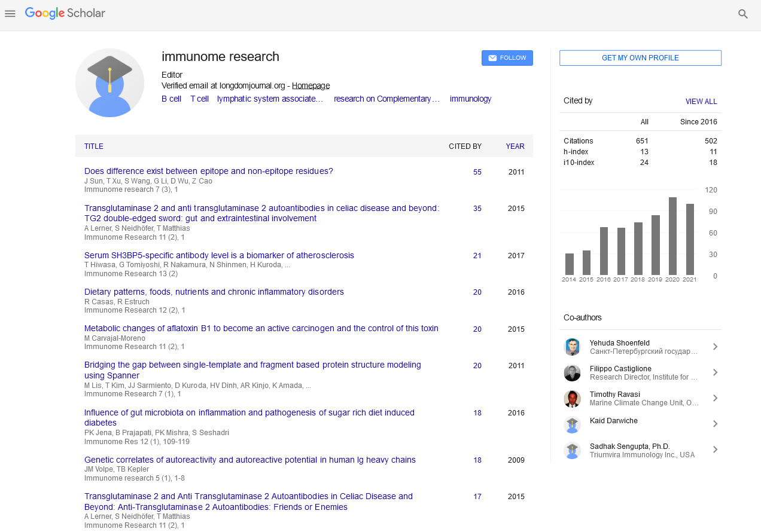This screenshot has width=761, height=532.
Task: Click the 2020 bar in citations chart
Action: coord(672,236)
